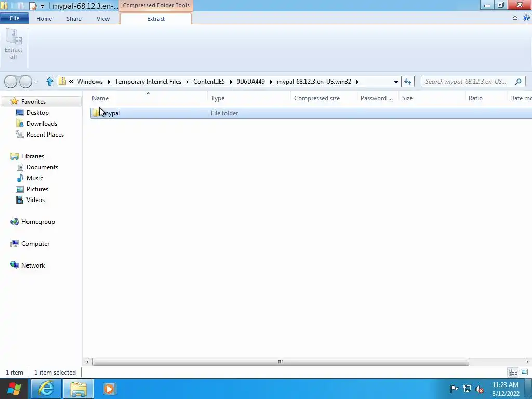Select Homegroup in the navigation pane

38,221
